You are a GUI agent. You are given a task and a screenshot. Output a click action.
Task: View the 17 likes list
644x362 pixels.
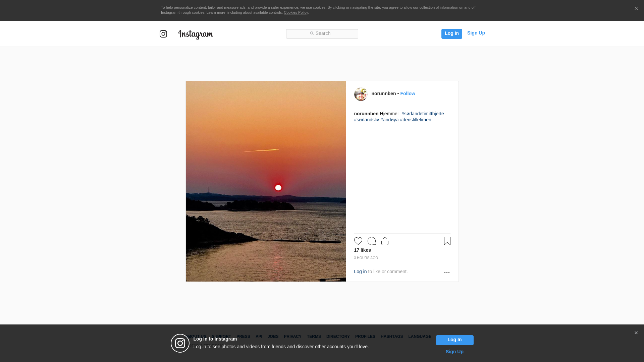(x=362, y=250)
